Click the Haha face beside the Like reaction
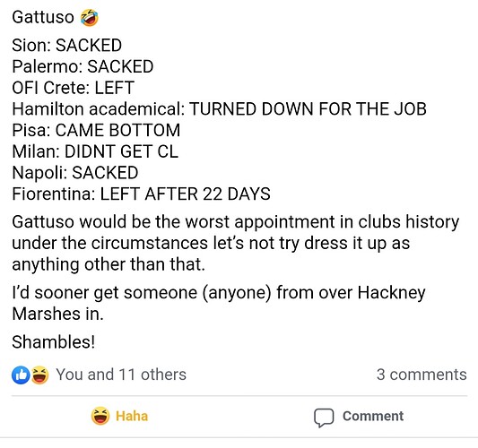 point(39,375)
